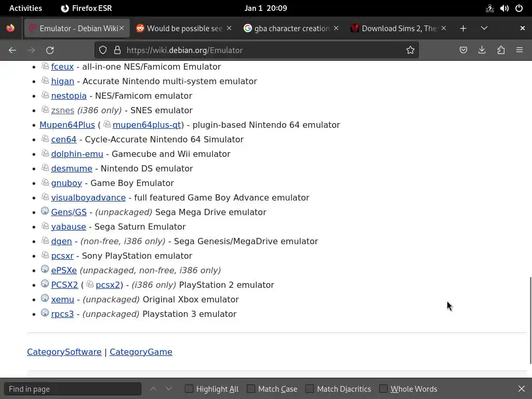Open the Mupen64Plus link
The height and width of the screenshot is (399, 532).
coord(67,125)
